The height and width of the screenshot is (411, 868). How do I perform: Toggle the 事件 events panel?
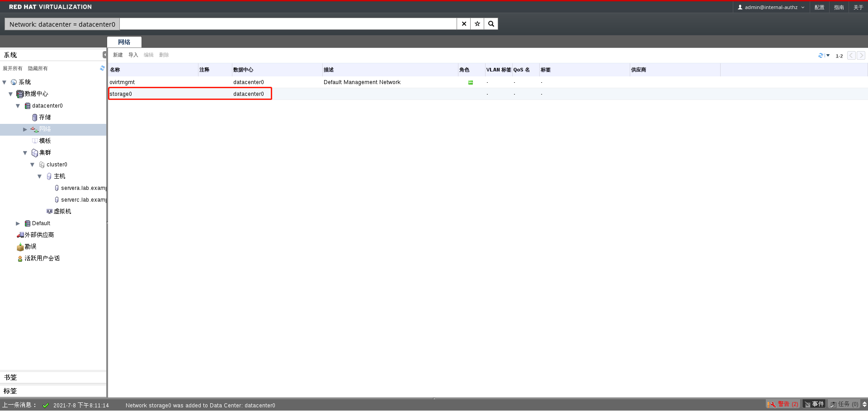[813, 404]
